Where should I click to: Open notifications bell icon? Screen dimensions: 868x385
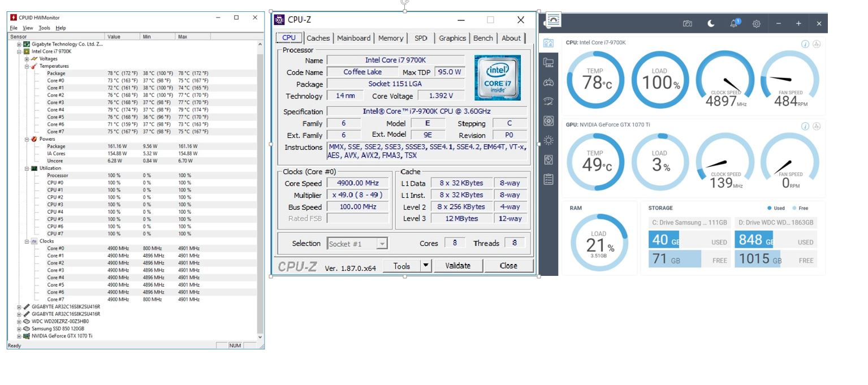point(734,23)
